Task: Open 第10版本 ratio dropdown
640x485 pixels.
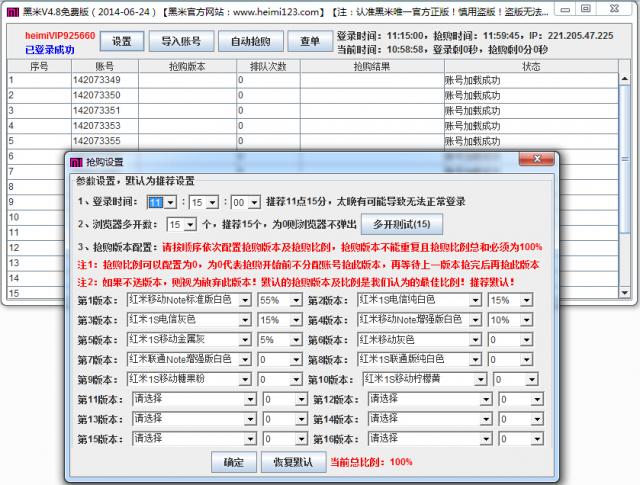Action: (516, 380)
